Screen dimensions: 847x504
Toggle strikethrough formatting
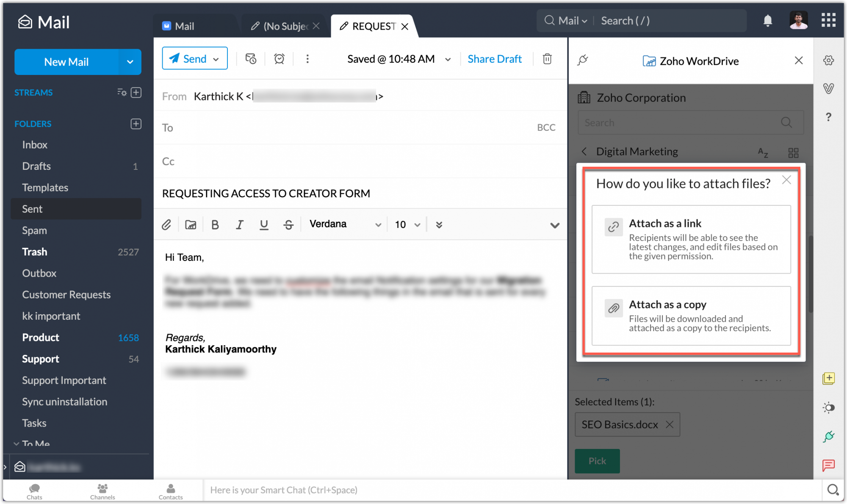pos(288,224)
